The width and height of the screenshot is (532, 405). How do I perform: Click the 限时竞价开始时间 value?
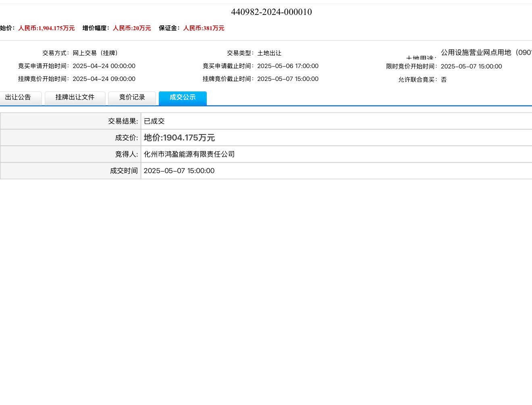[471, 66]
